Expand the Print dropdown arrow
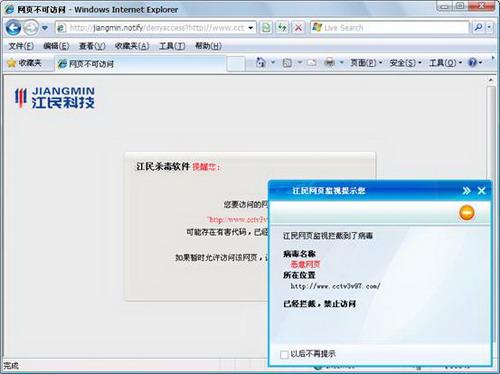The height and width of the screenshot is (374, 500). click(x=342, y=63)
